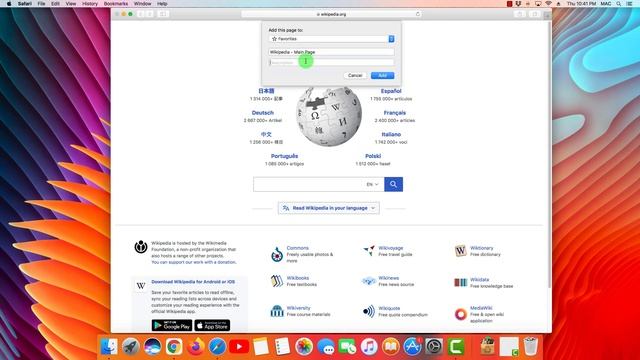Expand 'Read Wikipedia in your language'

[x=329, y=208]
